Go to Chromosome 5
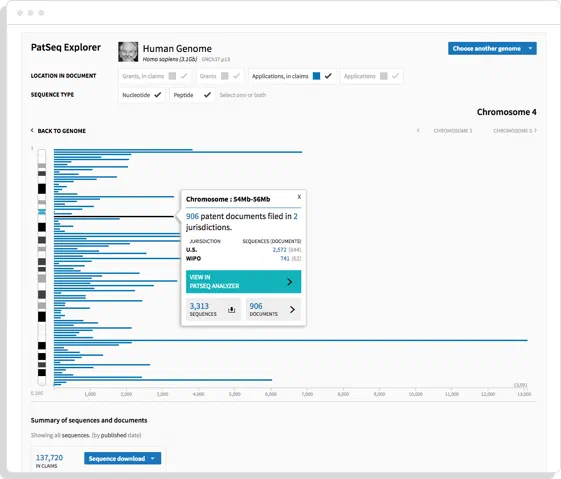The height and width of the screenshot is (479, 561). (x=513, y=131)
